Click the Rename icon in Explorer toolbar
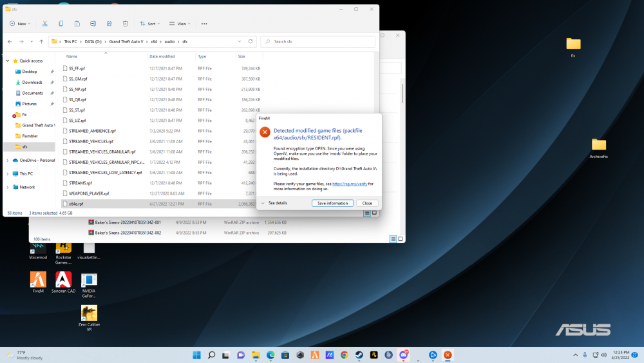Image resolution: width=644 pixels, height=363 pixels. point(93,24)
